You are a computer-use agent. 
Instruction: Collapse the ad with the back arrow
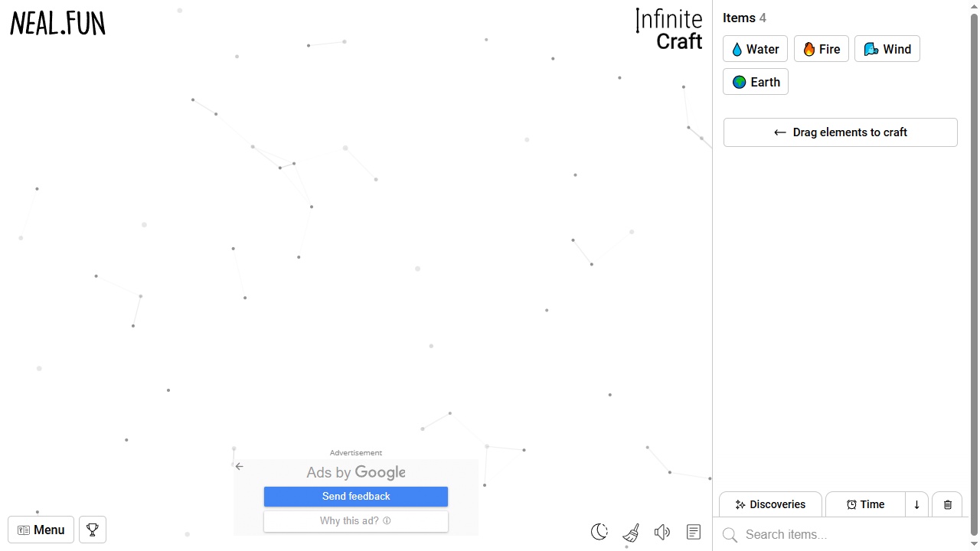(x=240, y=466)
